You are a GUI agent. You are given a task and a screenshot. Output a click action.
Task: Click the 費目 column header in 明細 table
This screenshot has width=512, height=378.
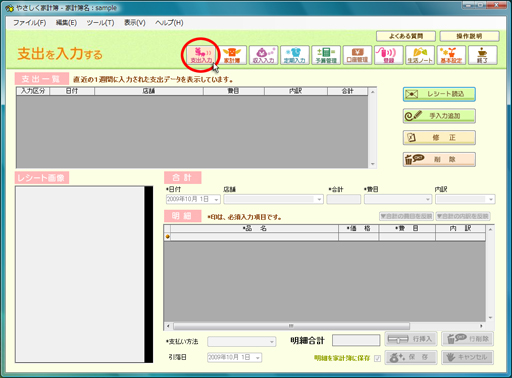pyautogui.click(x=407, y=228)
